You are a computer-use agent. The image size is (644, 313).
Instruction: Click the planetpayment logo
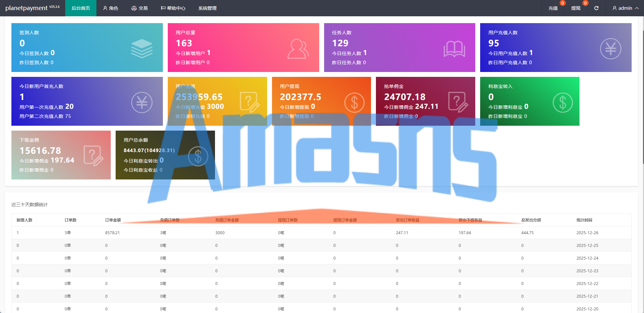32,8
